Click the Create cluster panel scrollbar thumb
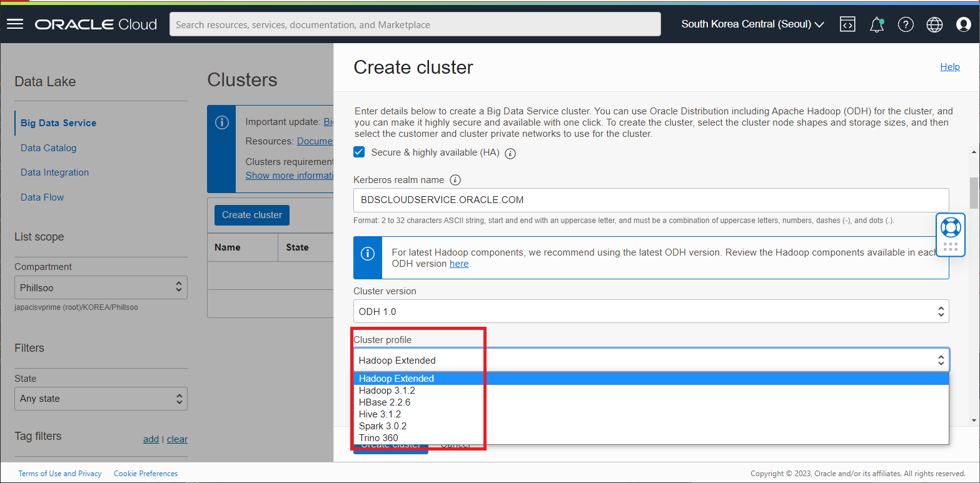 974,192
